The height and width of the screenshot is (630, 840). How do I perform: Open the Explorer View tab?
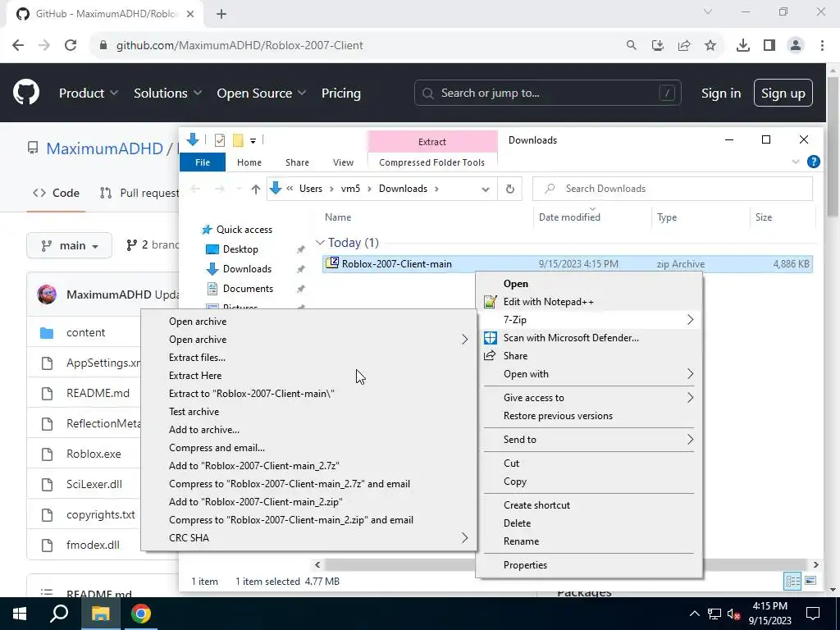pos(343,162)
